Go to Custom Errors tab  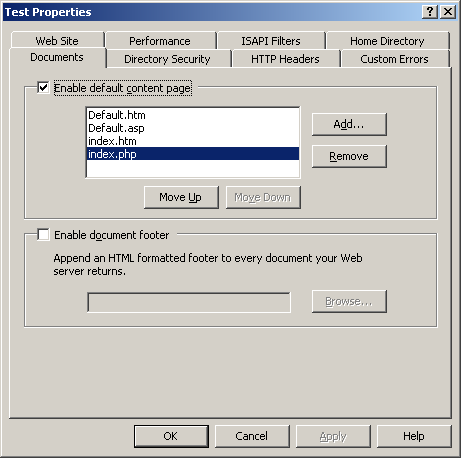tap(394, 59)
